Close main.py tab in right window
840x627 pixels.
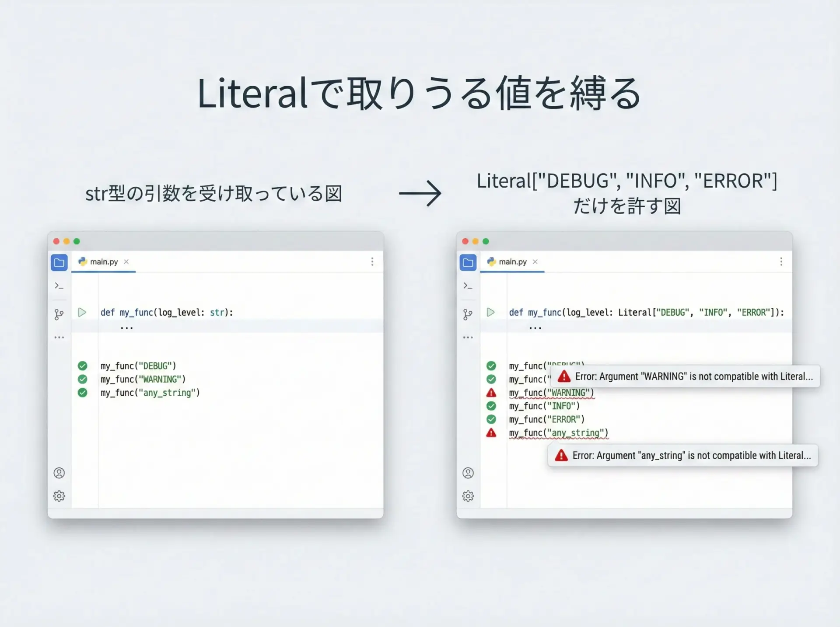pyautogui.click(x=535, y=262)
